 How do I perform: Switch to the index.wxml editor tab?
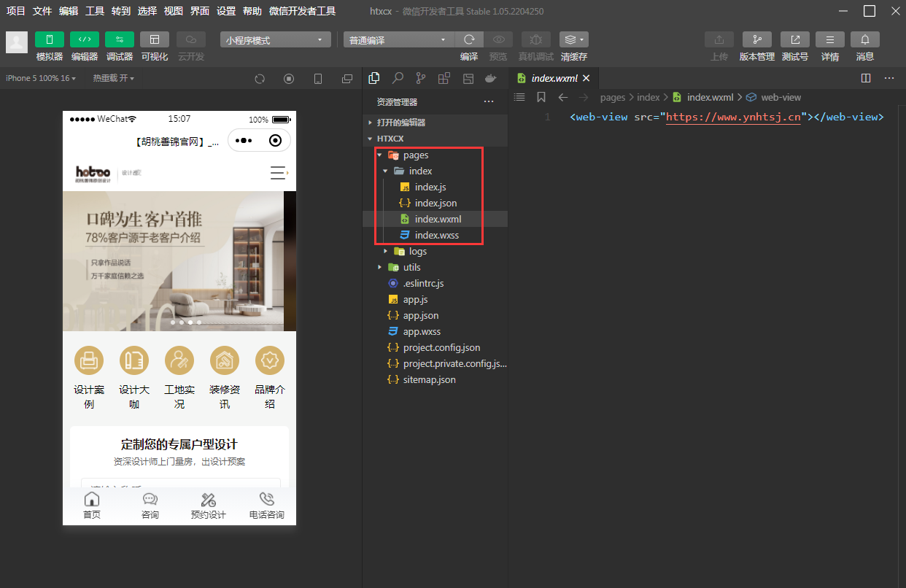[554, 77]
